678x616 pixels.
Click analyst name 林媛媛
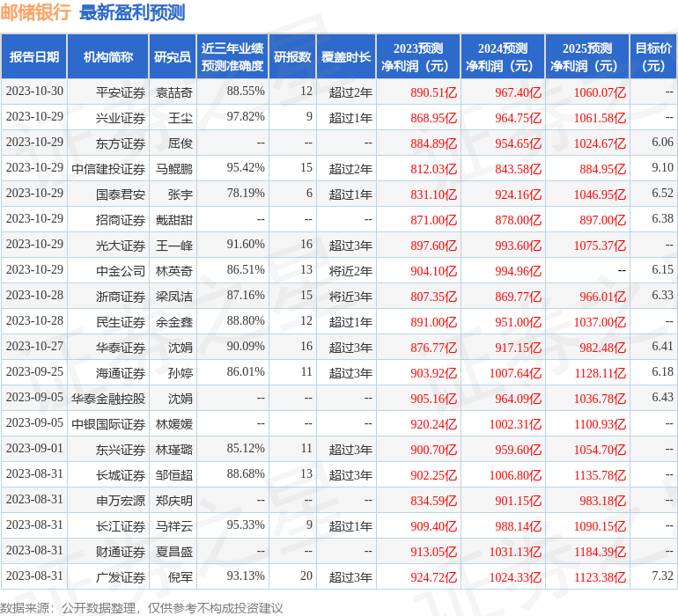click(173, 423)
